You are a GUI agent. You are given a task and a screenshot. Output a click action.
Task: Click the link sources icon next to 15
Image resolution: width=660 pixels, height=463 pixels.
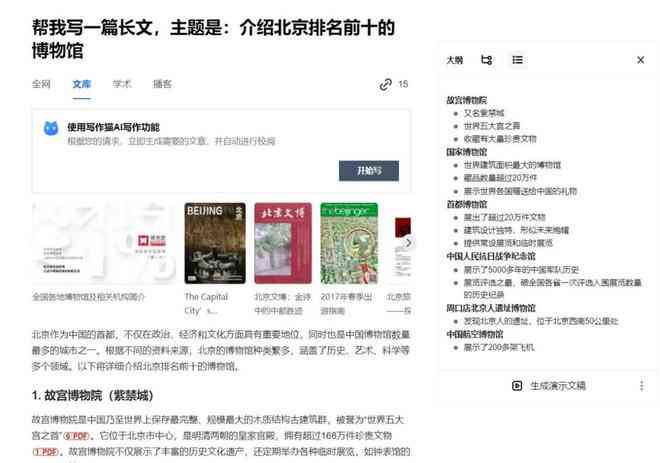[x=385, y=85]
